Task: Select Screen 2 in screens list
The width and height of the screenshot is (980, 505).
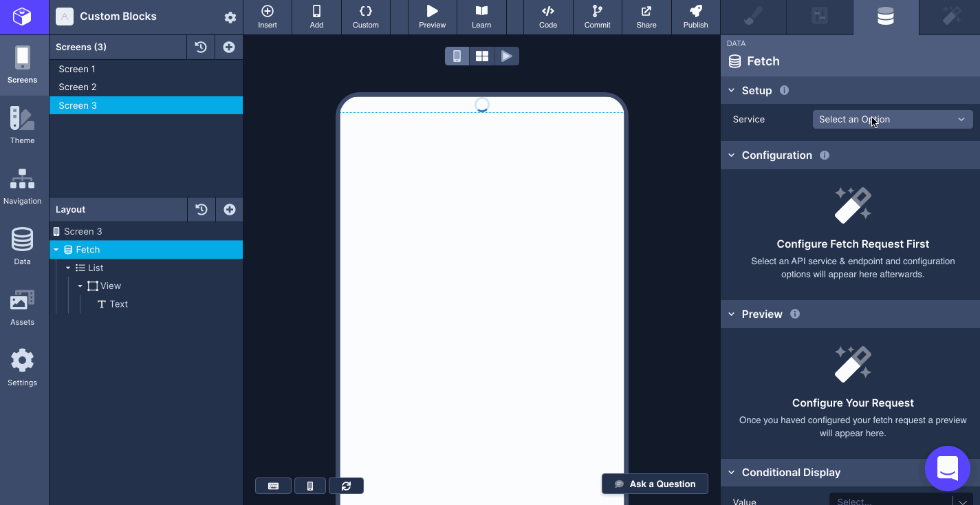Action: click(78, 87)
